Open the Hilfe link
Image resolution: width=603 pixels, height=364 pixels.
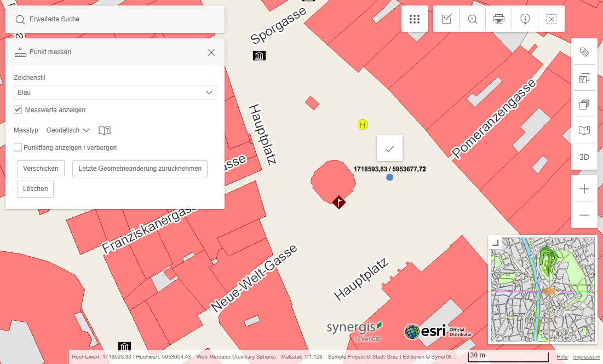pyautogui.click(x=562, y=357)
